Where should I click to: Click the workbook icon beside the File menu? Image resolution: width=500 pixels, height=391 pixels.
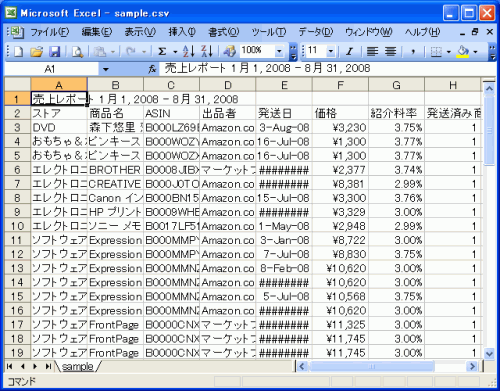(17, 32)
